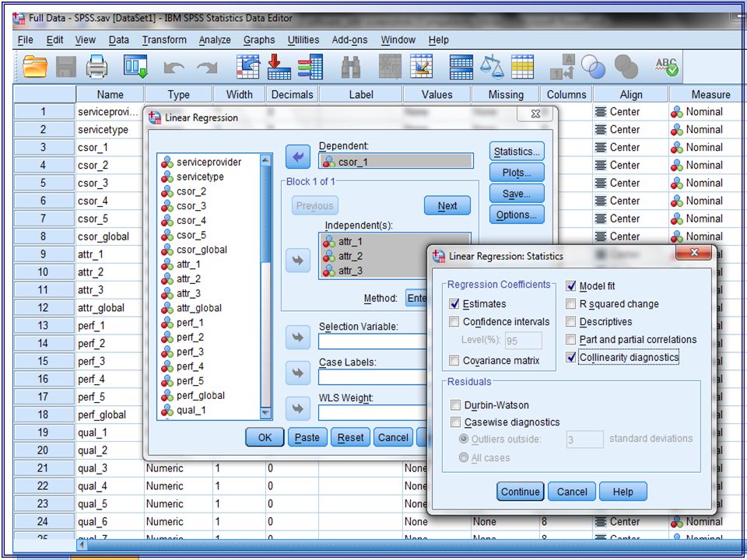The height and width of the screenshot is (560, 747).
Task: Click the Undo arrow icon
Action: 174,68
